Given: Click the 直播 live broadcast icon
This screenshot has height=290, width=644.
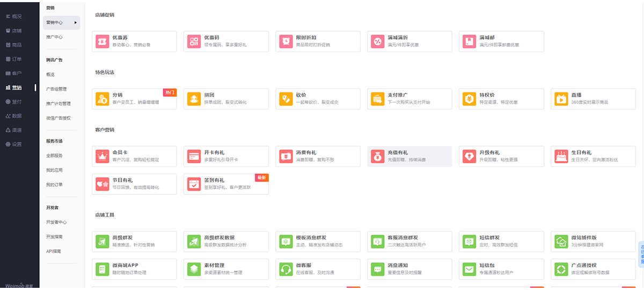Looking at the screenshot, I should 561,99.
